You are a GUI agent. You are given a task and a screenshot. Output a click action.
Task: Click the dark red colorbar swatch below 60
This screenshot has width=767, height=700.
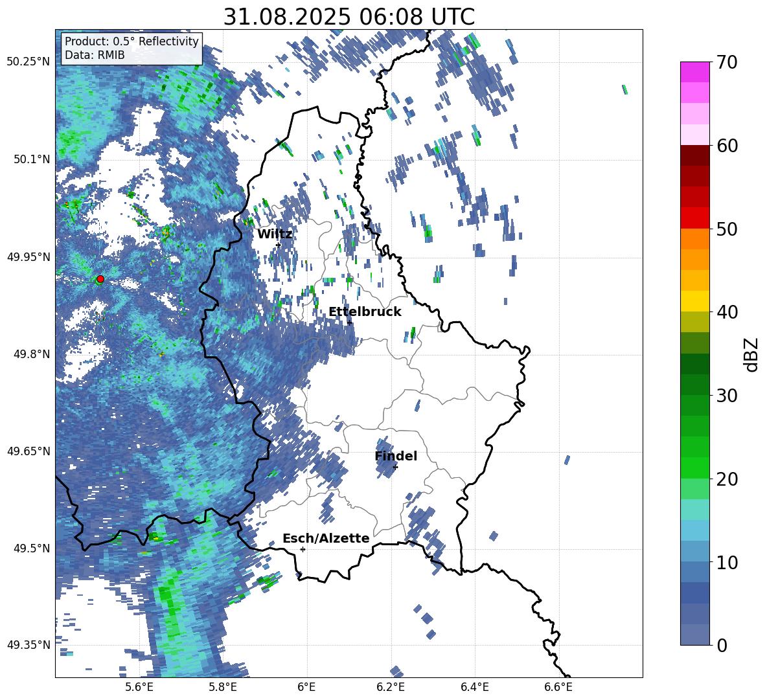tap(695, 155)
